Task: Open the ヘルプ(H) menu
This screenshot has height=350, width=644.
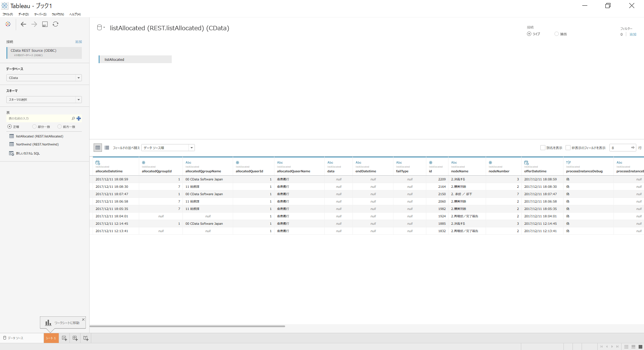Action: (75, 14)
